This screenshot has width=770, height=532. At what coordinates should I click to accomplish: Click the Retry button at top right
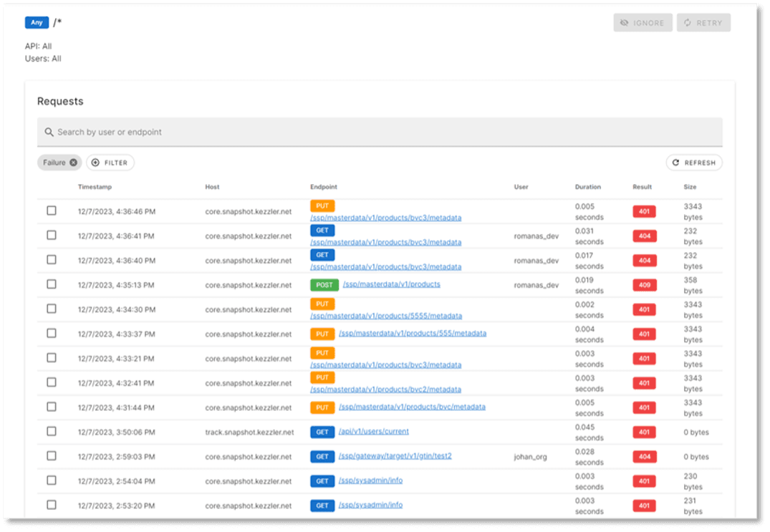coord(702,23)
